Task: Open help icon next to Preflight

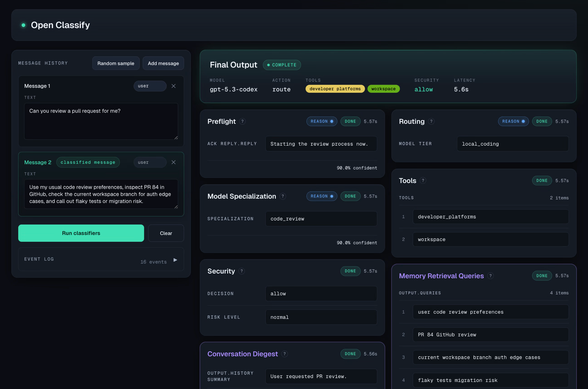Action: pyautogui.click(x=242, y=121)
